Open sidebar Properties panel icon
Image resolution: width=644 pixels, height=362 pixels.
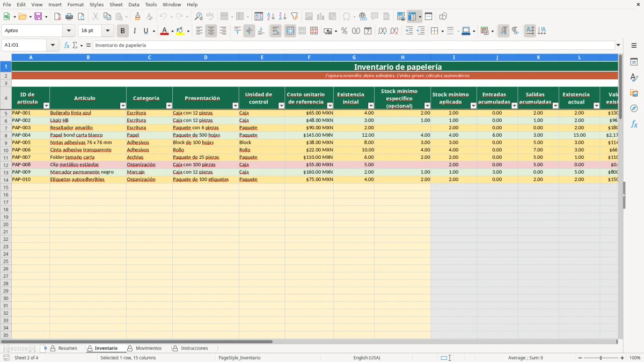[x=634, y=62]
